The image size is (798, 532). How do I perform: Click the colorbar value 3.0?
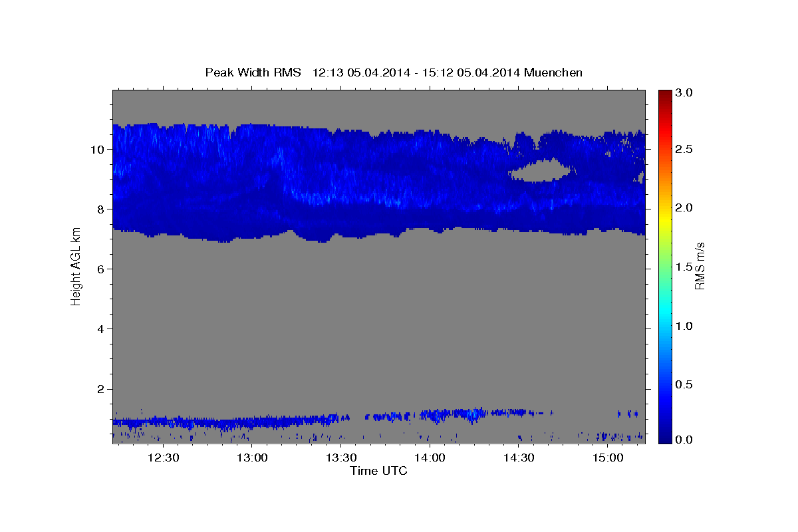(x=685, y=92)
